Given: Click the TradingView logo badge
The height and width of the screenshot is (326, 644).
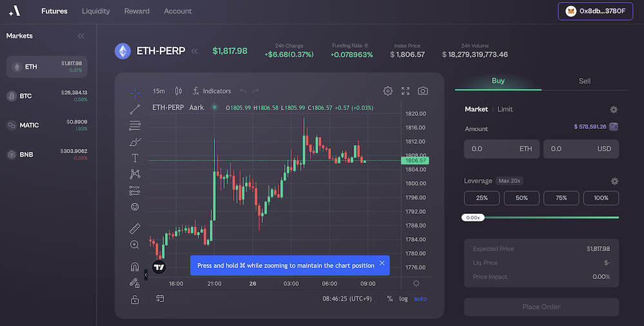Looking at the screenshot, I should click(x=159, y=267).
